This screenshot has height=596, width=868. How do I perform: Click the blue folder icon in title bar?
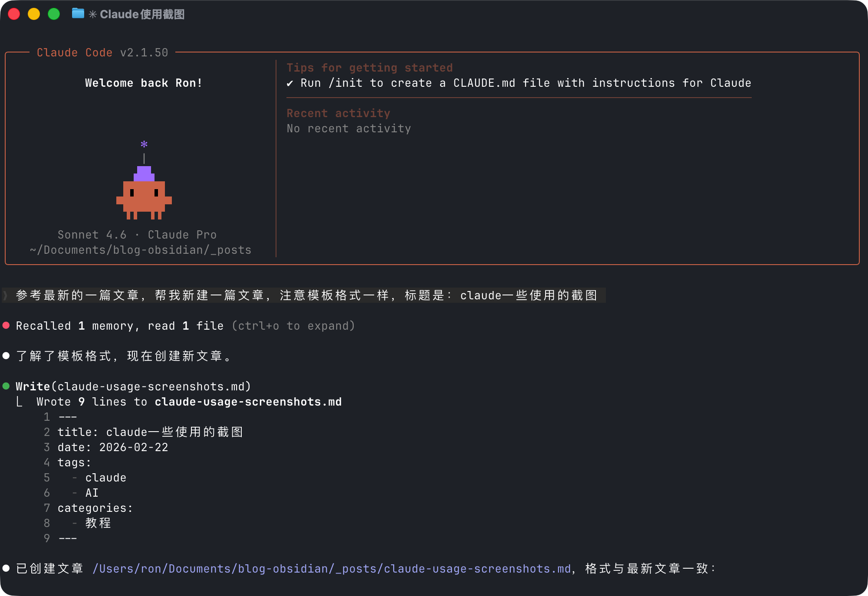78,14
